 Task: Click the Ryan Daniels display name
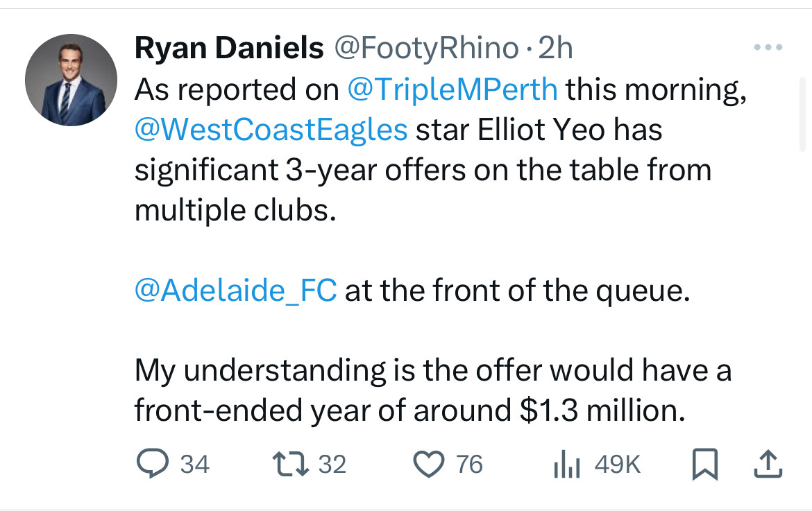[x=229, y=48]
